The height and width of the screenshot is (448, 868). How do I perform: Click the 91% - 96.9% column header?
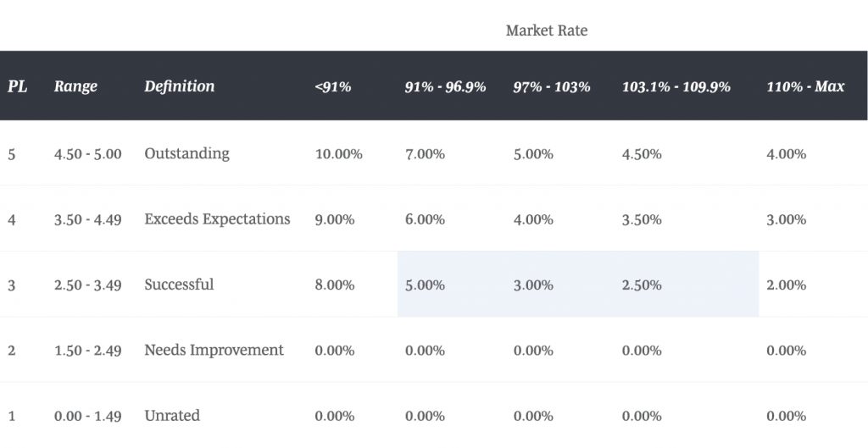[x=445, y=86]
